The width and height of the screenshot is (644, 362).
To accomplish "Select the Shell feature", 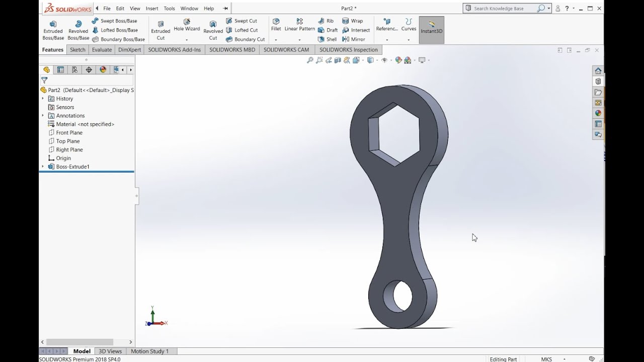I will click(327, 39).
